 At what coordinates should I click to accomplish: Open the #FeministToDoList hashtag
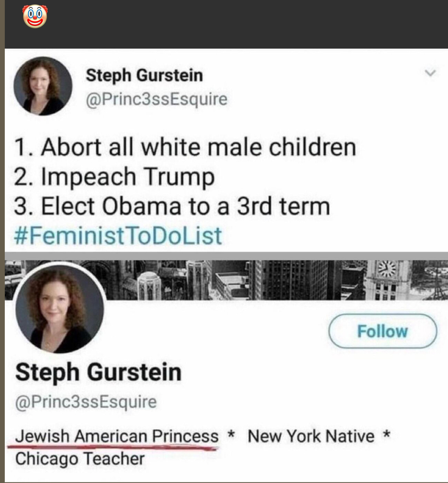click(x=118, y=235)
